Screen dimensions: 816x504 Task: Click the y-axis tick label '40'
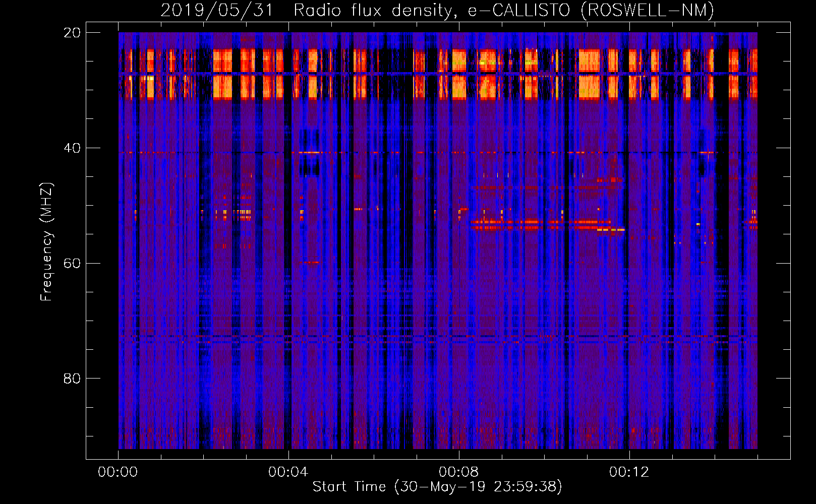click(72, 148)
